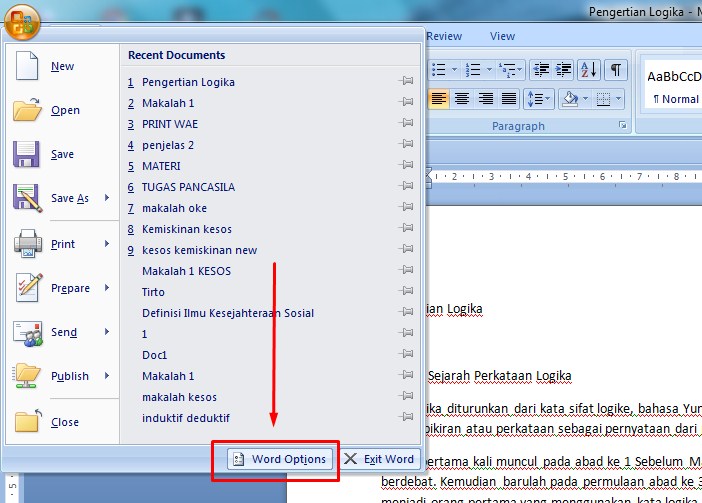Align text right
The image size is (702, 503).
[485, 98]
